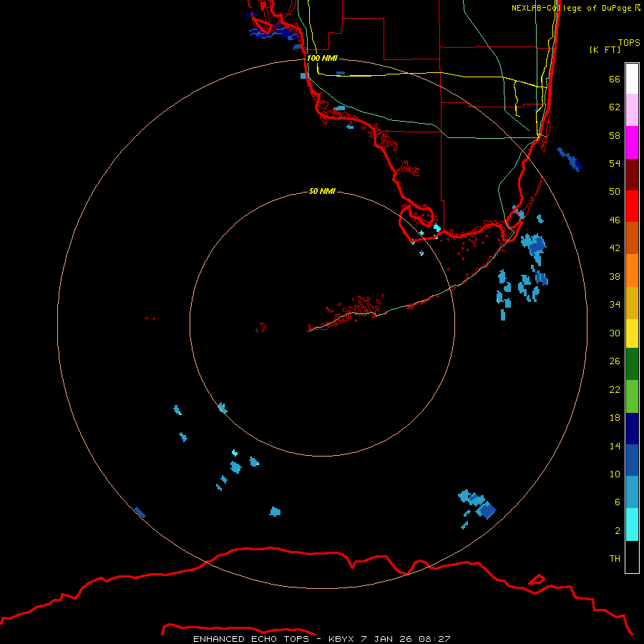Click the "6" legend value
Screen dimensions: 644x644
[x=617, y=502]
